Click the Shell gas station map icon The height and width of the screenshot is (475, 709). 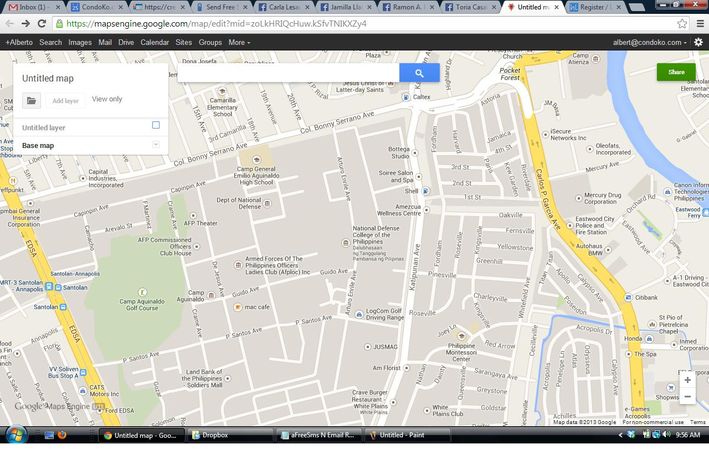click(425, 191)
